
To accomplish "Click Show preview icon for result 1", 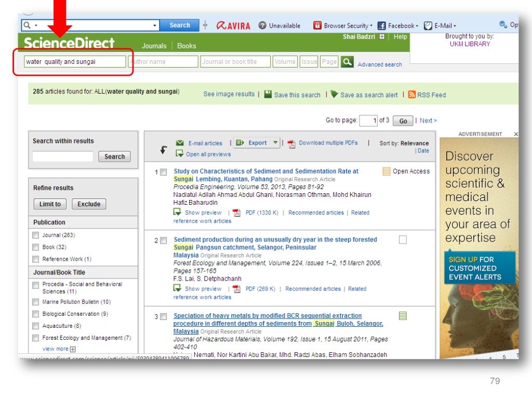I will (x=177, y=212).
